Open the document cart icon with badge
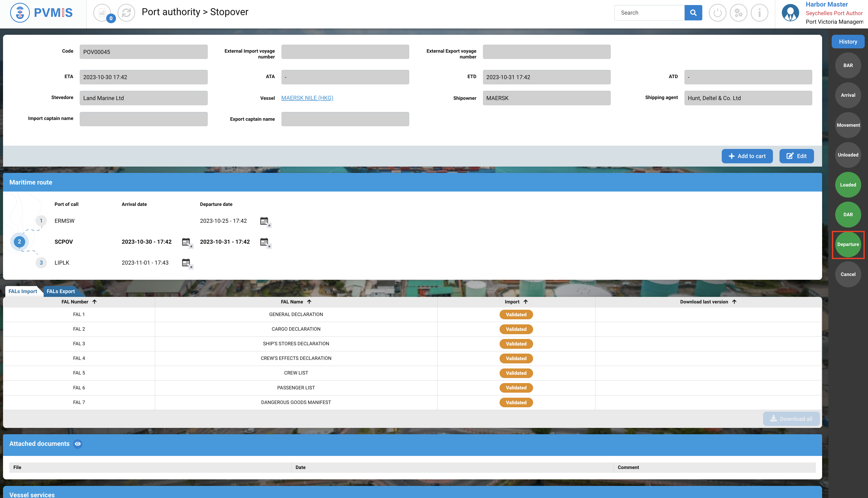The height and width of the screenshot is (498, 868). 102,13
